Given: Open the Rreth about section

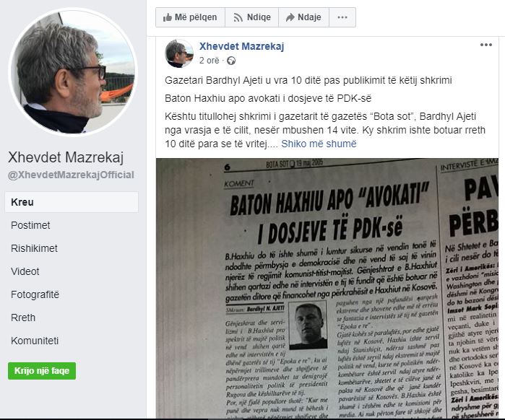Looking at the screenshot, I should pyautogui.click(x=23, y=318).
